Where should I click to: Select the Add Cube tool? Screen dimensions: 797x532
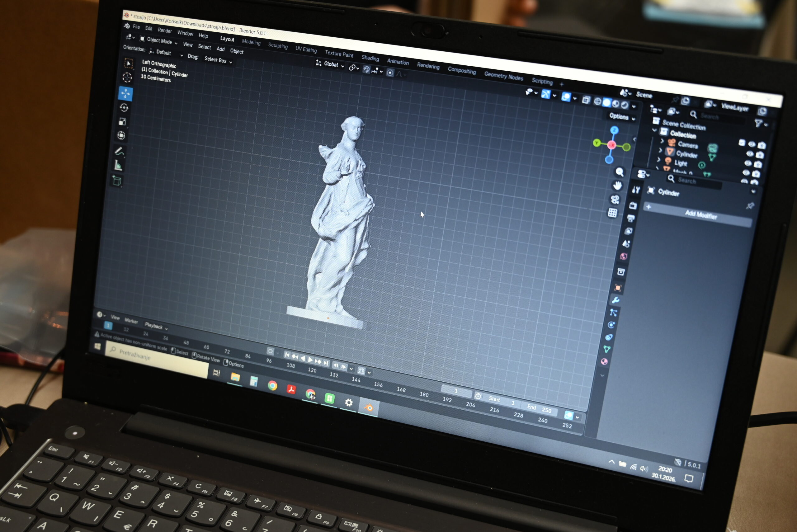117,181
